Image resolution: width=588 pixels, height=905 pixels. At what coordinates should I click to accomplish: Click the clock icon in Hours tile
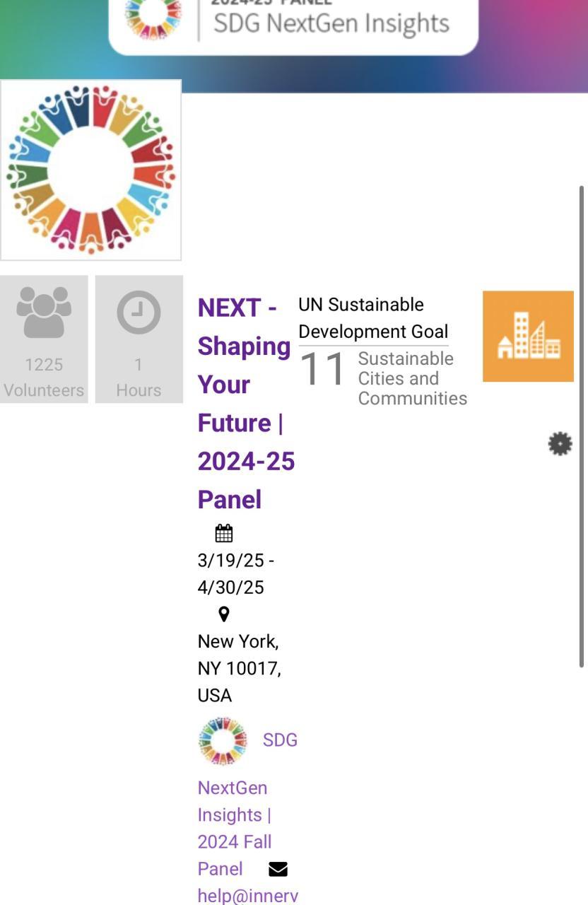point(139,313)
